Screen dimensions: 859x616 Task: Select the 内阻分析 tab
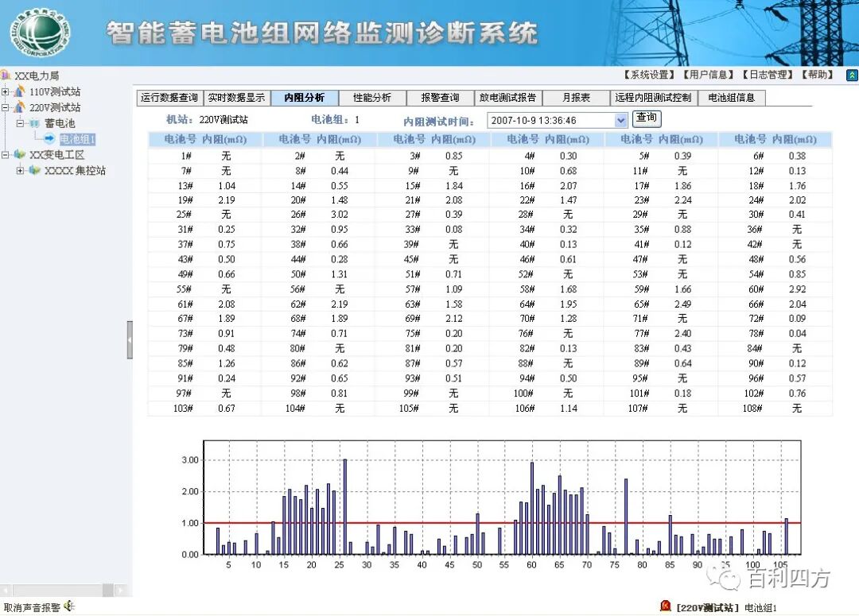point(305,98)
